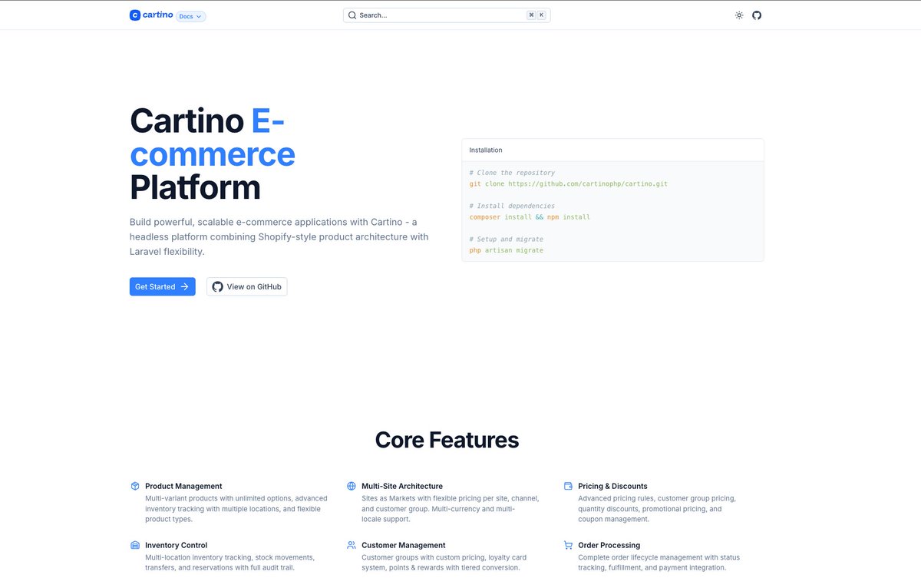Image resolution: width=921 pixels, height=588 pixels.
Task: Focus the Search input field
Action: pyautogui.click(x=447, y=15)
